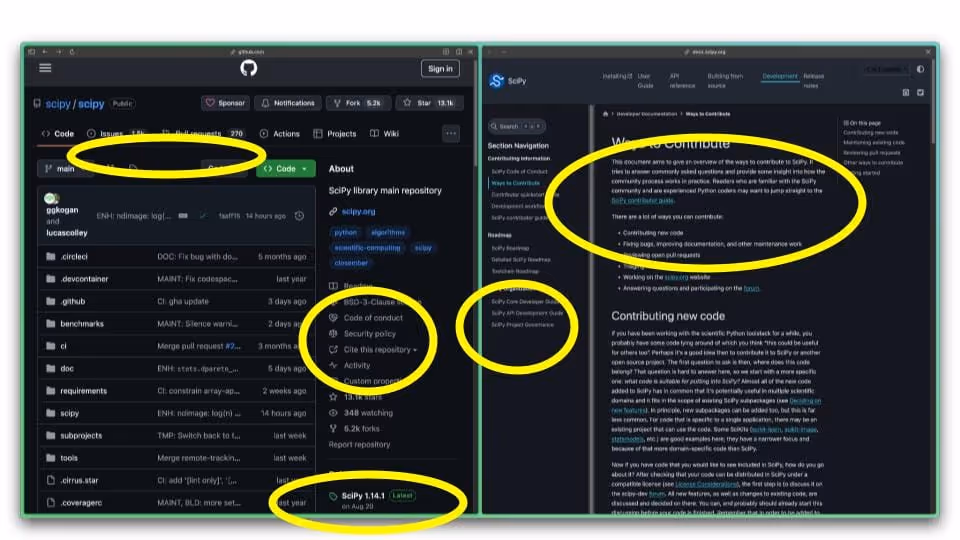Click the benchmarks folder icon
The image size is (960, 540).
(51, 323)
